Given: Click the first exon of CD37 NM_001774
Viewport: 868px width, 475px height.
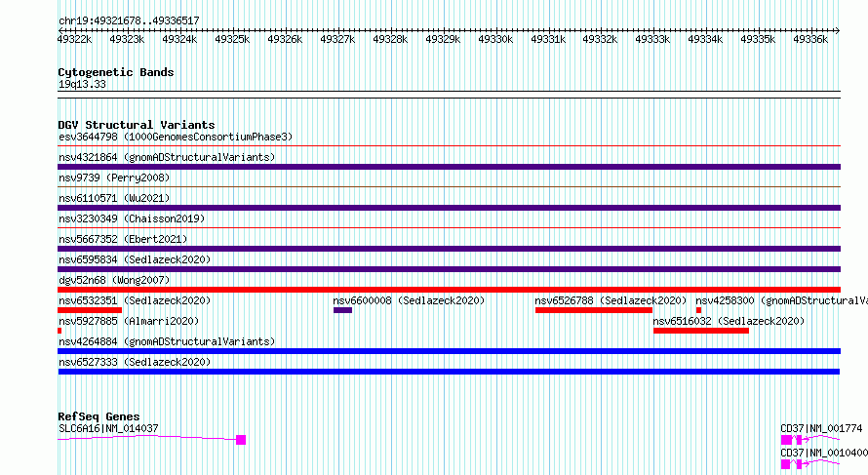Looking at the screenshot, I should [x=786, y=440].
